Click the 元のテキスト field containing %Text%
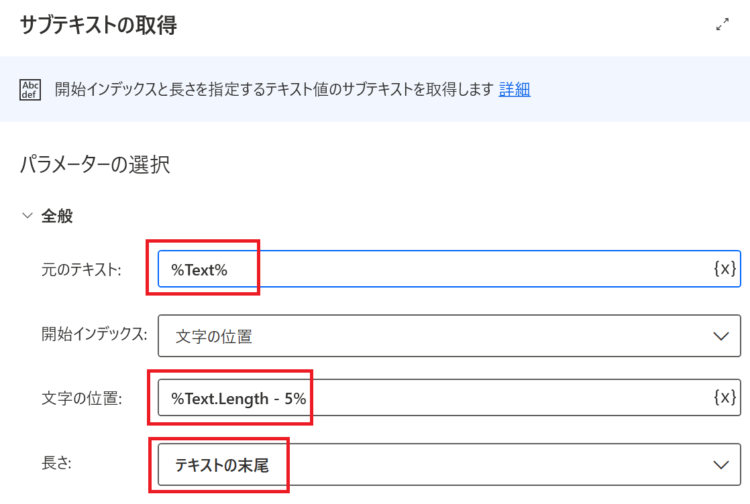 click(449, 269)
